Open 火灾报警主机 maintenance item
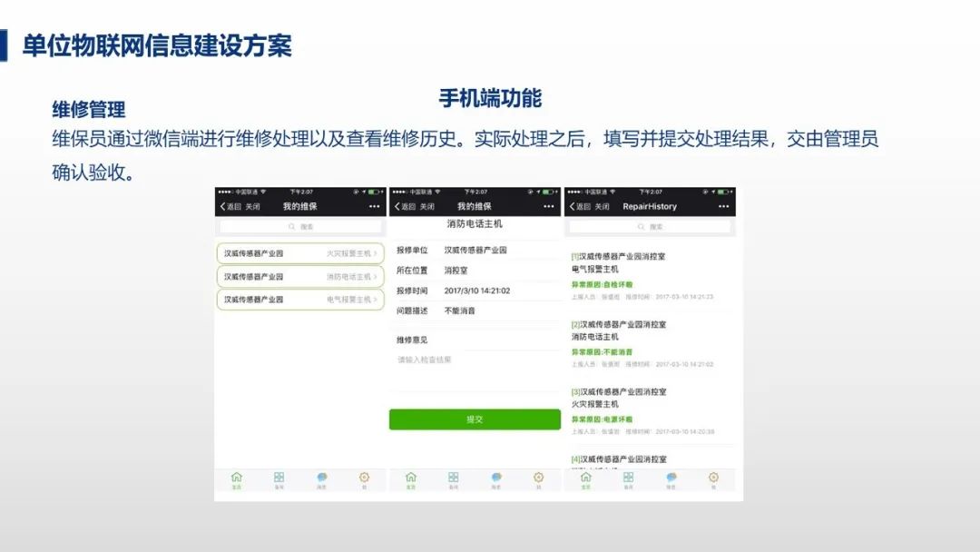The image size is (980, 552). tap(300, 253)
